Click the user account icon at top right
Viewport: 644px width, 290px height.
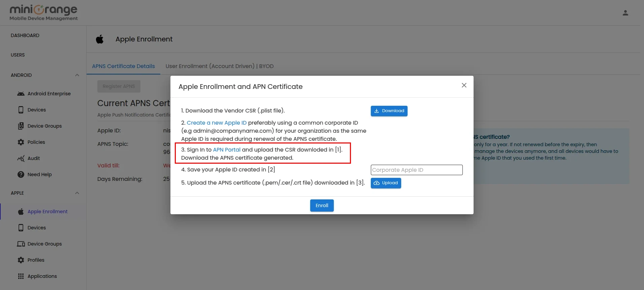(x=625, y=13)
